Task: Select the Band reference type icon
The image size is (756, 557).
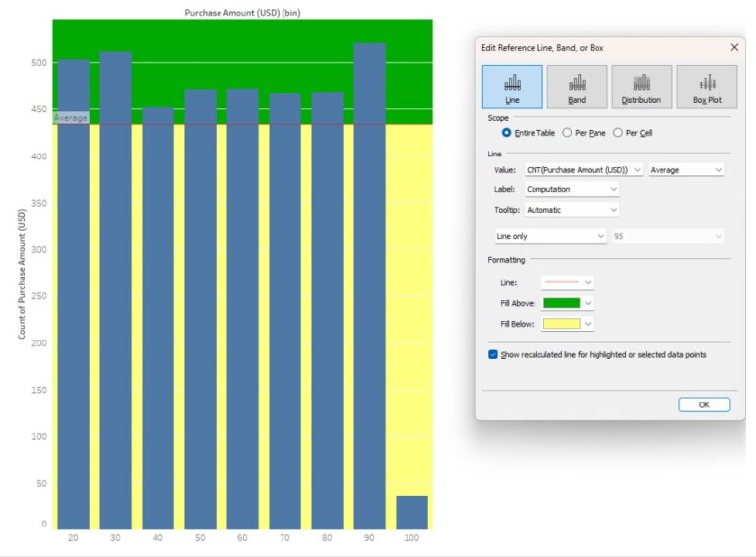Action: 577,87
